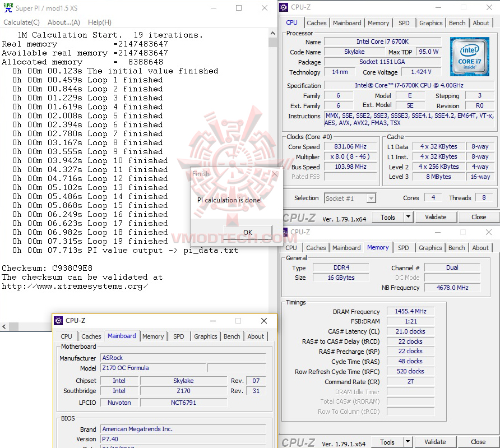This screenshot has height=448, width=500.
Task: Select the Mainboard tab in Memory CPU-Z window
Action: point(346,248)
